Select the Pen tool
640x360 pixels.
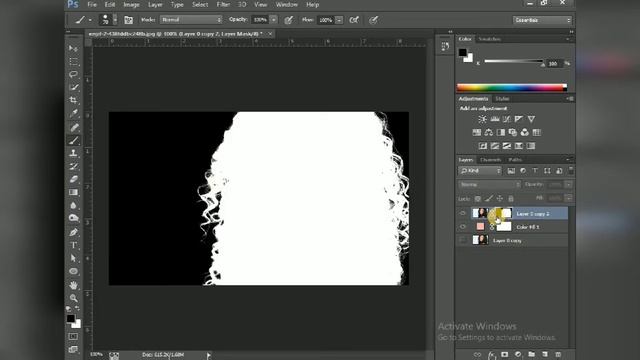pos(73,232)
